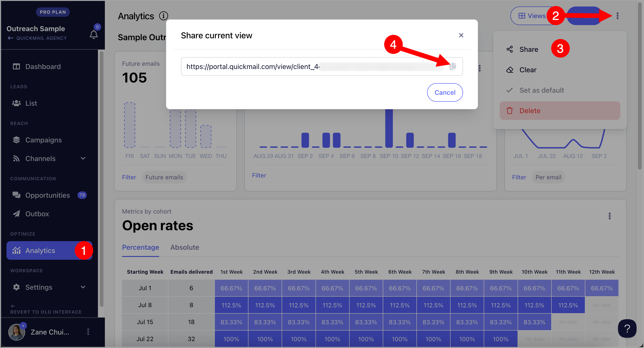Expand the Channels submenu chevron
Screen dimensions: 644x348
(83, 158)
